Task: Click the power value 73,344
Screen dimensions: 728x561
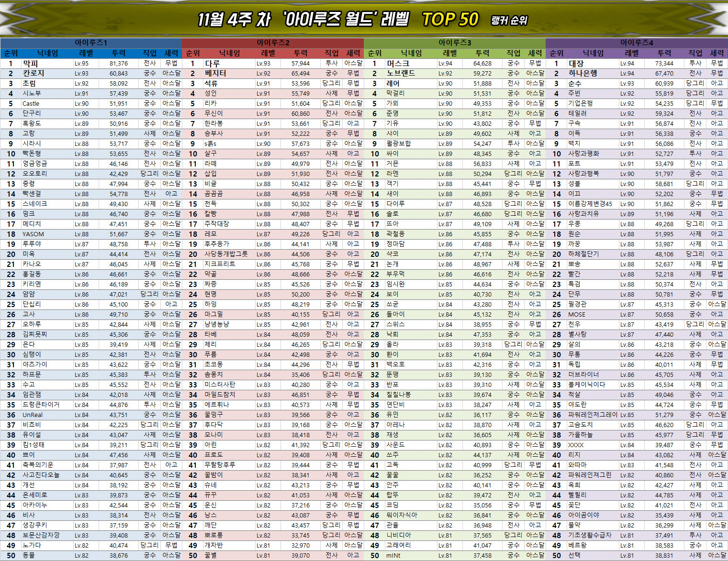Action: (664, 64)
